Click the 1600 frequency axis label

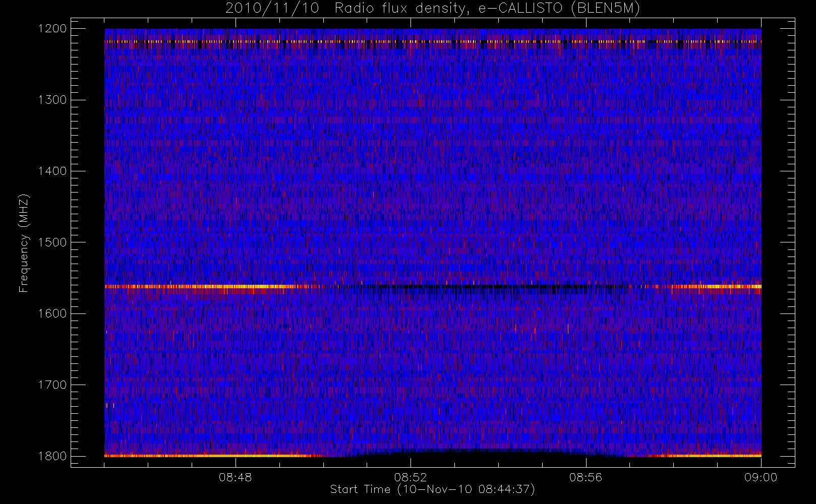coord(52,313)
